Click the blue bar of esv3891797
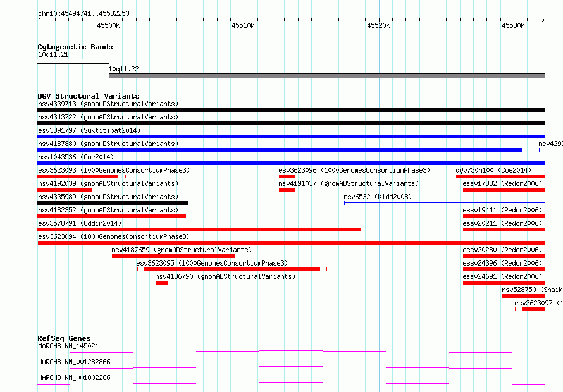563x392 pixels. [291, 137]
